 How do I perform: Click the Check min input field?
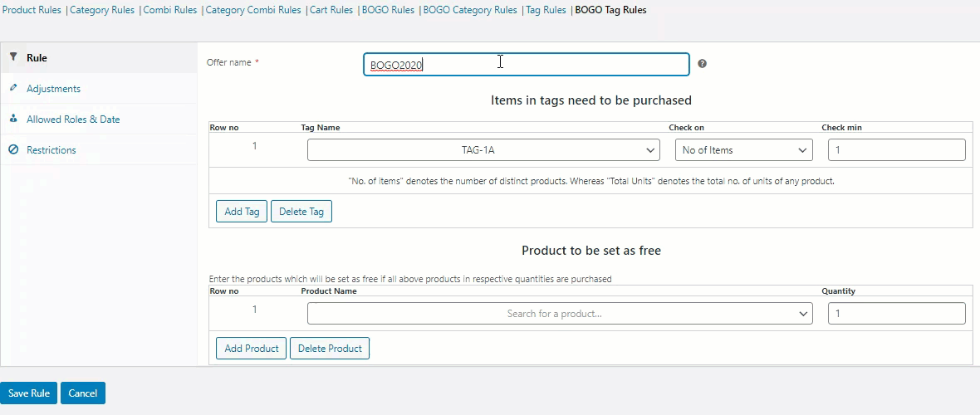coord(897,150)
